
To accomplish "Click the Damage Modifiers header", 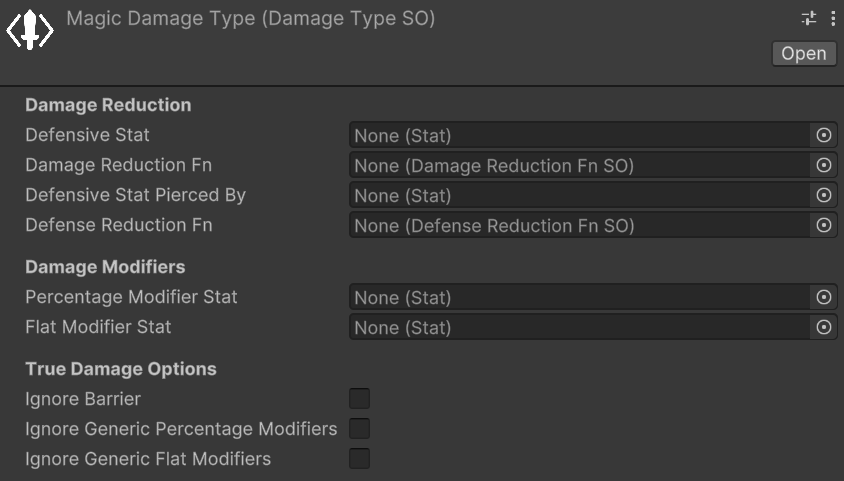I will click(x=105, y=267).
